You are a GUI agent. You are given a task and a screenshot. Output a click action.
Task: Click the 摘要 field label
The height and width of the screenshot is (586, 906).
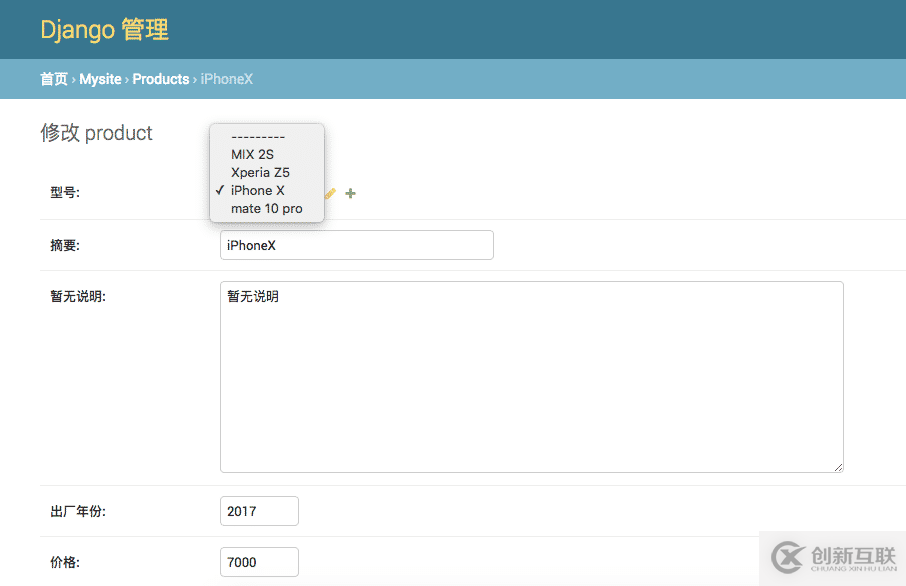(65, 246)
